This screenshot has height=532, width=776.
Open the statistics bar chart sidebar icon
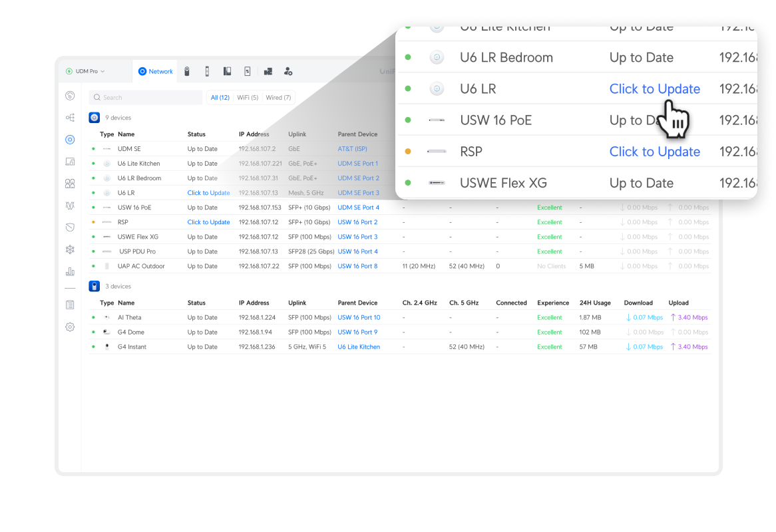[x=70, y=271]
